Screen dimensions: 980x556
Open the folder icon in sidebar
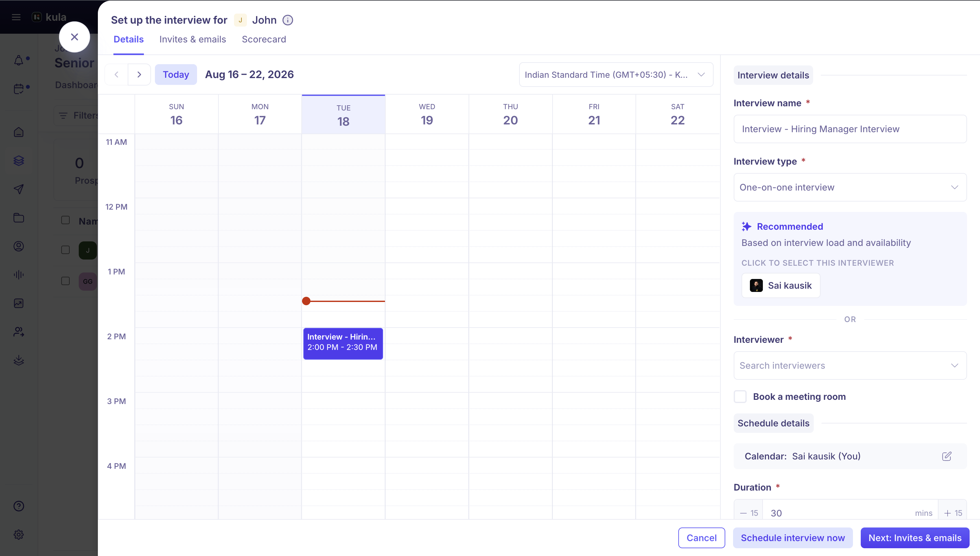pos(19,218)
